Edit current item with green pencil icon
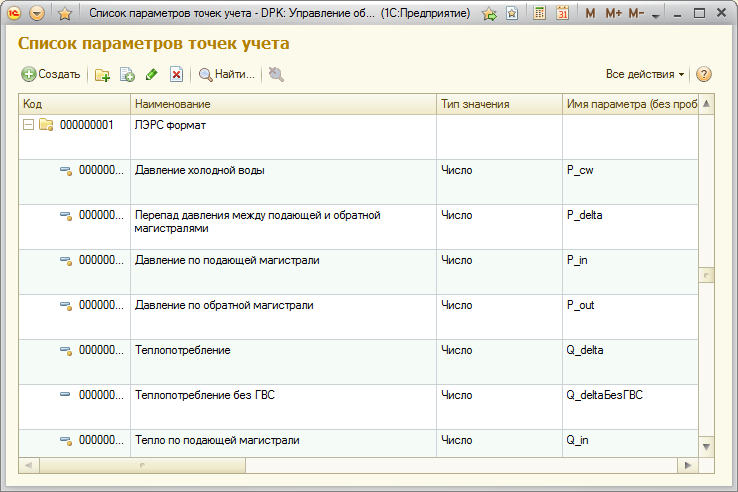Image resolution: width=738 pixels, height=492 pixels. [x=152, y=74]
